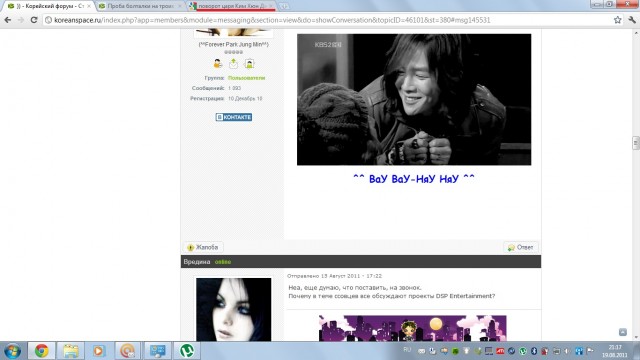
Task: Click the back-to-top arrow button
Action: [x=622, y=332]
